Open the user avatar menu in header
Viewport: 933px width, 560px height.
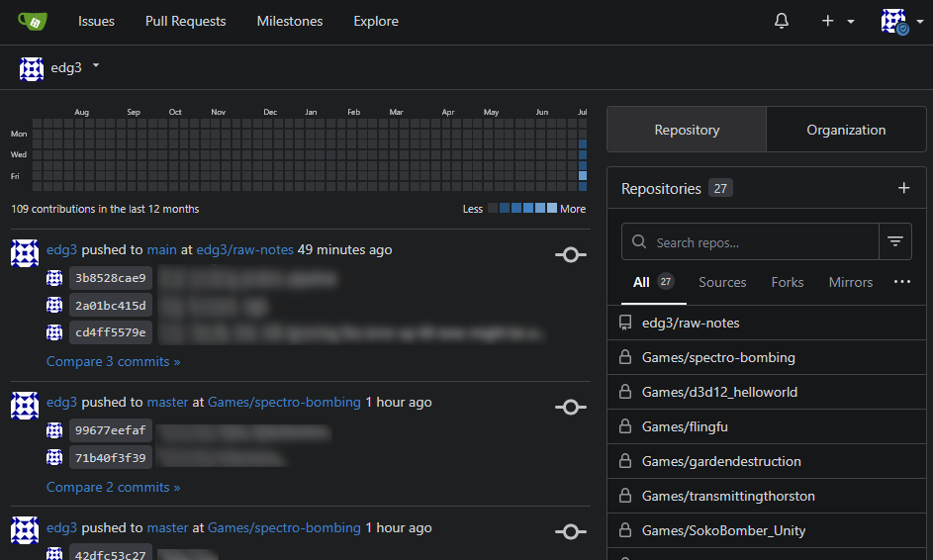coord(901,22)
